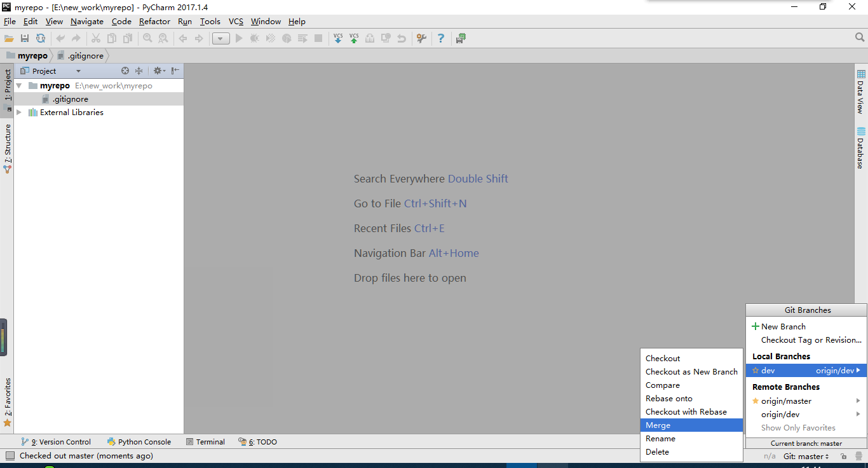
Task: Toggle tool window buttons via bottom-left corner icon
Action: (x=10, y=456)
